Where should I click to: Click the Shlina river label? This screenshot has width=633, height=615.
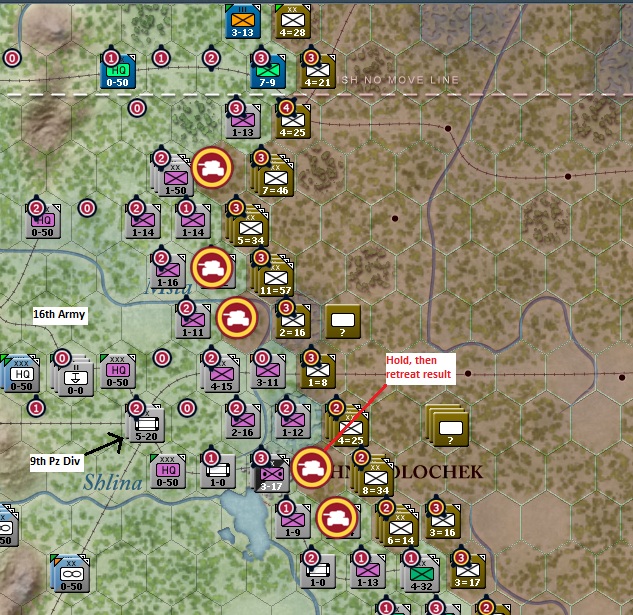[x=113, y=482]
